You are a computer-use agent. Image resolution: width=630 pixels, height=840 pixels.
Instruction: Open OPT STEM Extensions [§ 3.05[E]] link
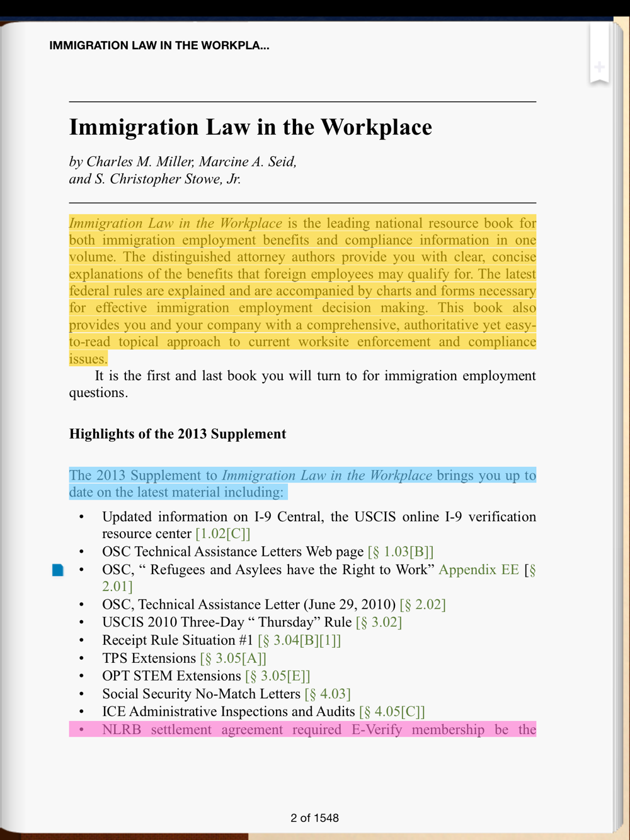pyautogui.click(x=278, y=676)
